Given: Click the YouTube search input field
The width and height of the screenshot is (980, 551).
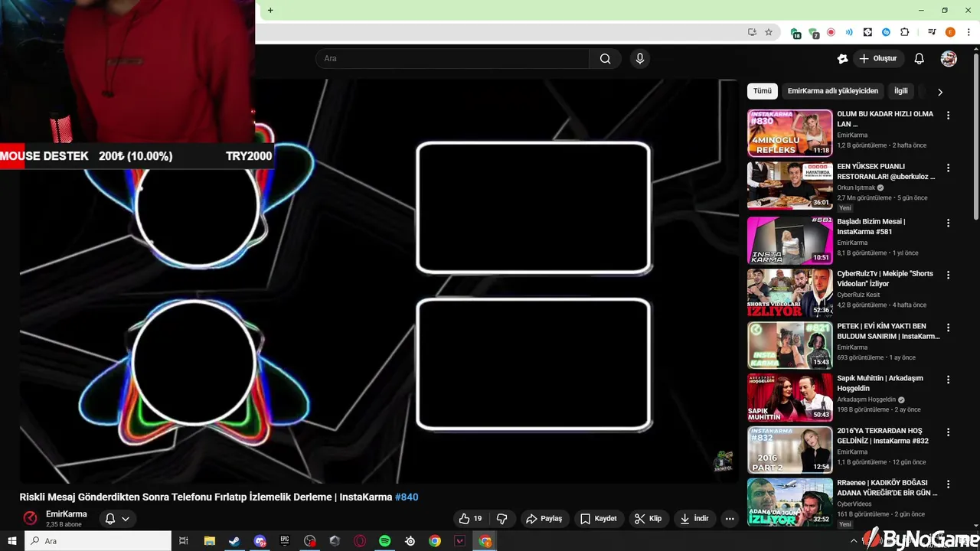Looking at the screenshot, I should [x=452, y=59].
